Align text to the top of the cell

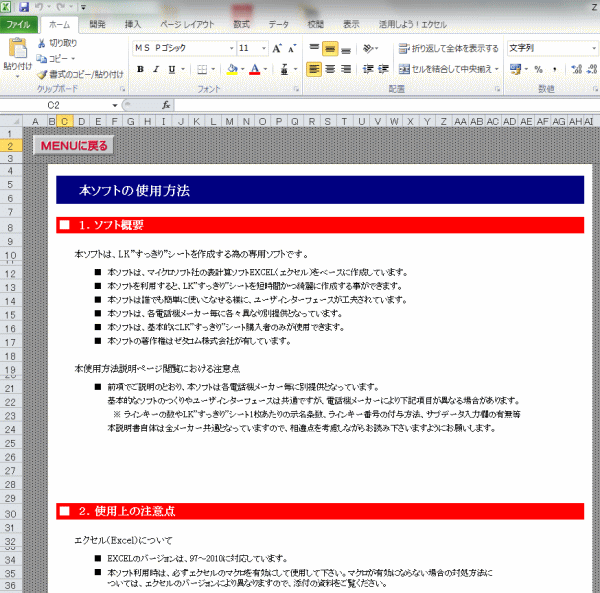point(314,49)
